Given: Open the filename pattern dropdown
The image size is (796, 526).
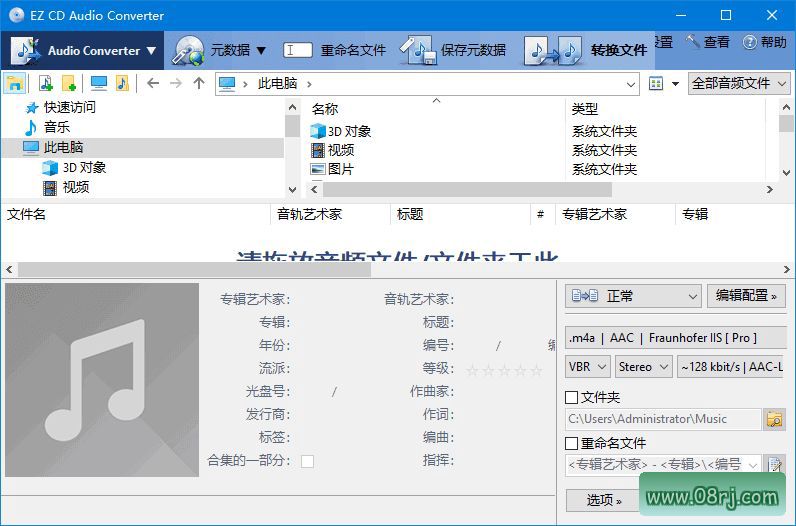Looking at the screenshot, I should 752,465.
